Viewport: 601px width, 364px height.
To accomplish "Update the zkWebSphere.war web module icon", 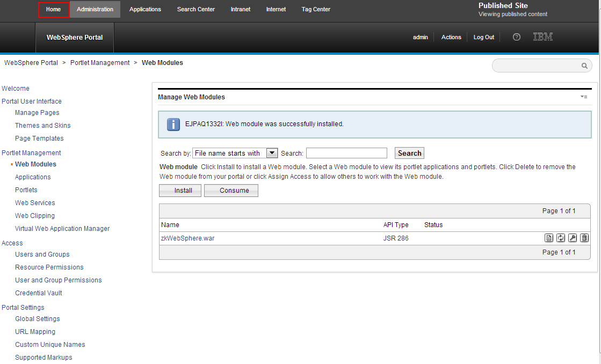I will pyautogui.click(x=561, y=238).
